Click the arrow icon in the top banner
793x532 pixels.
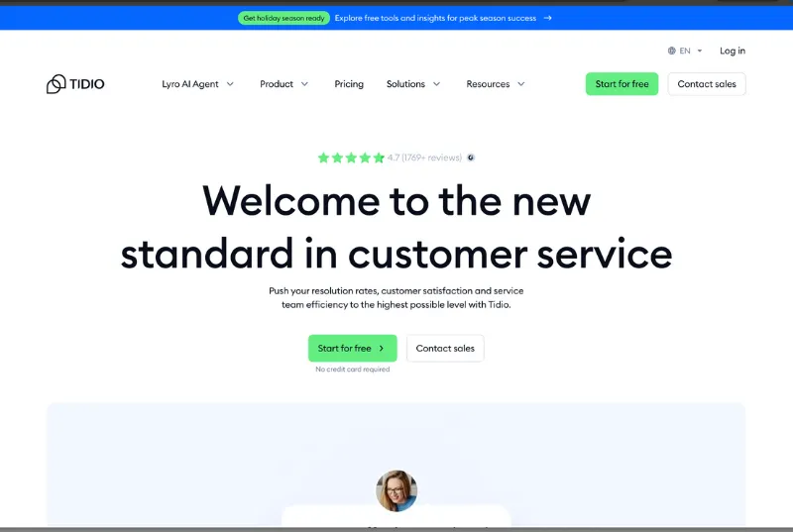[548, 18]
